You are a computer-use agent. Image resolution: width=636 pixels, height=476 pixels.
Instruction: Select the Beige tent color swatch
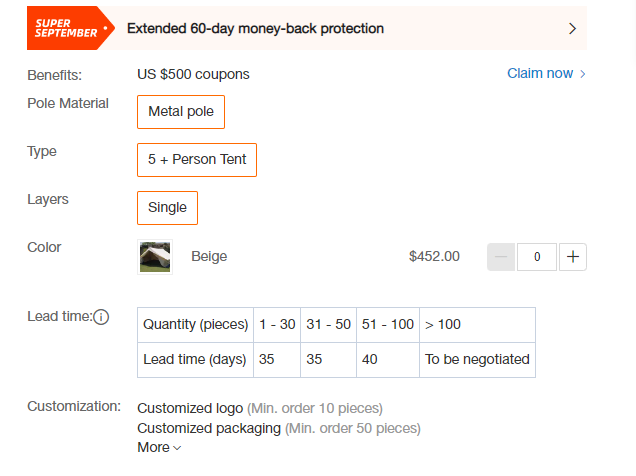pos(155,257)
